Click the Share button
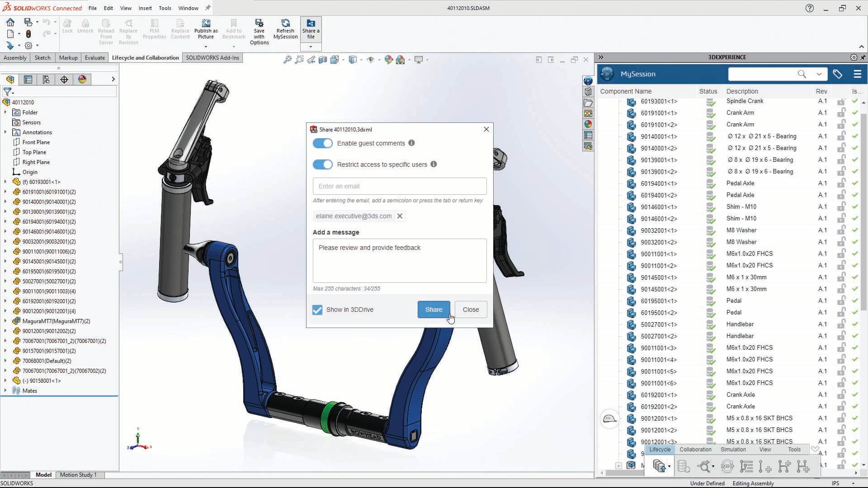Image resolution: width=868 pixels, height=488 pixels. click(x=434, y=309)
